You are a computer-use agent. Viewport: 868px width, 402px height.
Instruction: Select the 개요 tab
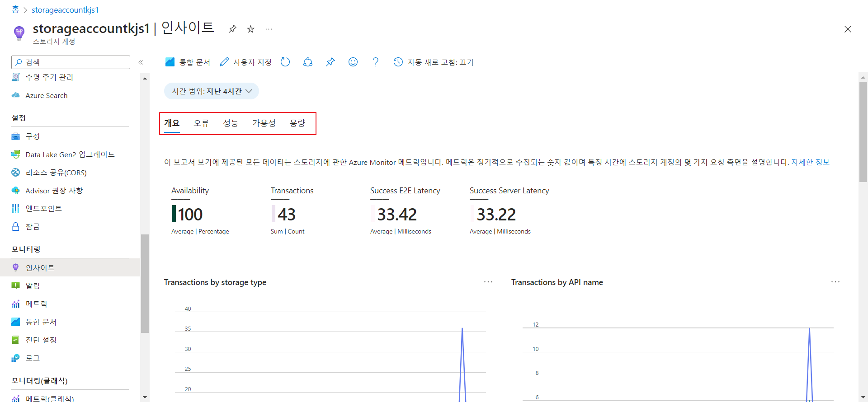click(x=172, y=123)
